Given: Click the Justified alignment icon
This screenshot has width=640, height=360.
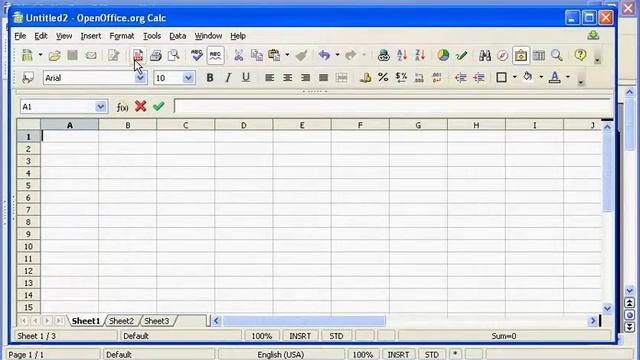Looking at the screenshot, I should point(323,78).
